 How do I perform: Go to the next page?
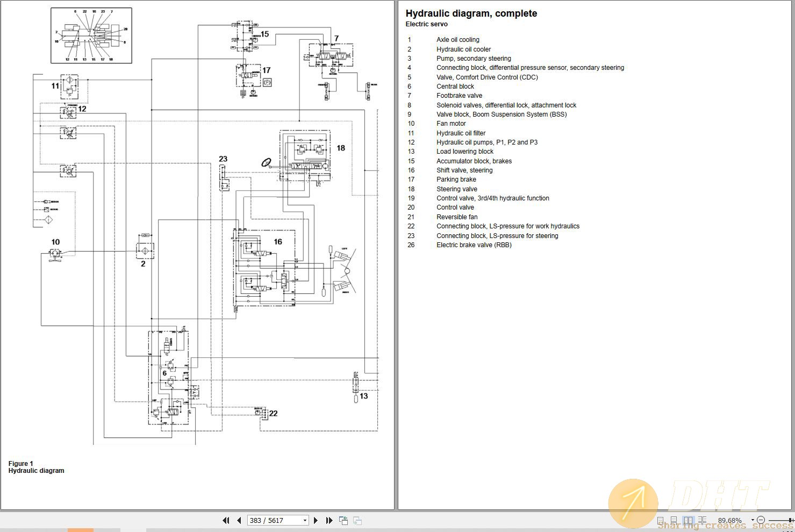pos(316,520)
